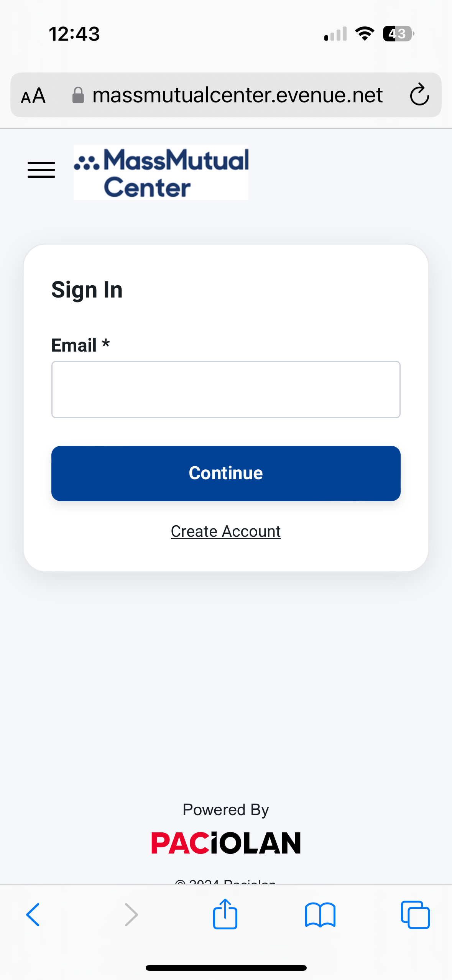Show all open Safari tabs
Image resolution: width=452 pixels, height=980 pixels.
(x=415, y=914)
